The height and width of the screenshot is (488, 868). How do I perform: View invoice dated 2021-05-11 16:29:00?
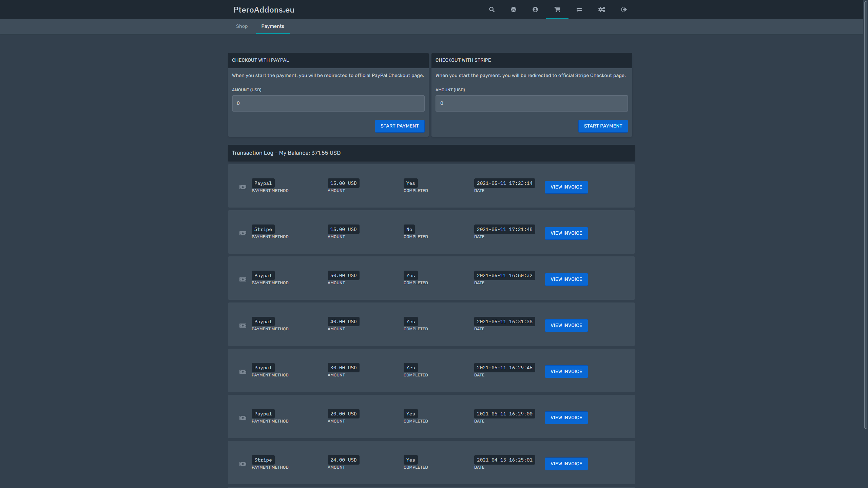pyautogui.click(x=566, y=418)
